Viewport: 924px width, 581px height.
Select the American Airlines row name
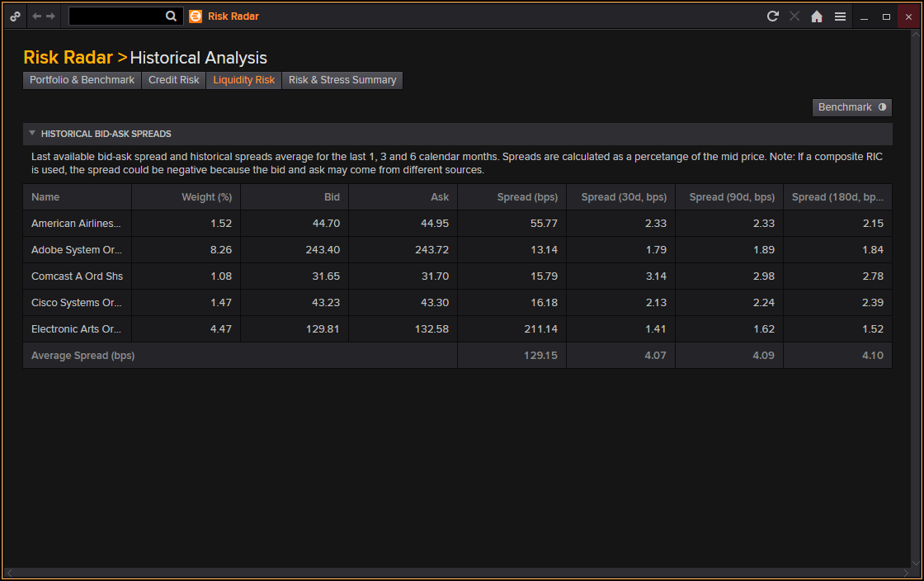tap(76, 224)
